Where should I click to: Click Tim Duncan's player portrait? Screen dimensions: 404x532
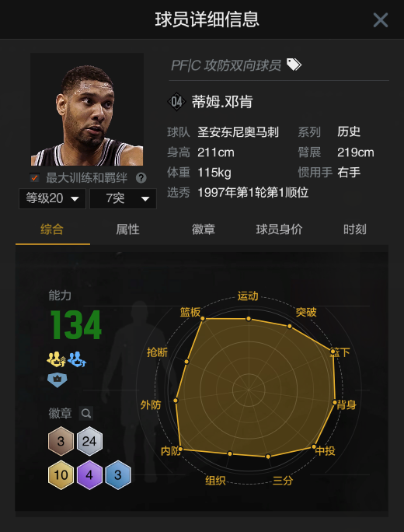87,109
